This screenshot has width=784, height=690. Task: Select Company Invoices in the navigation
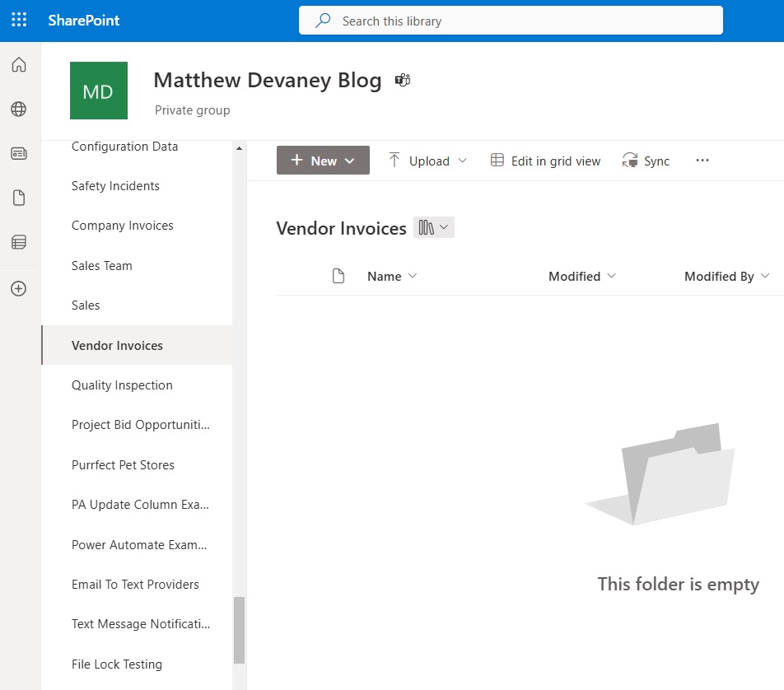click(123, 226)
